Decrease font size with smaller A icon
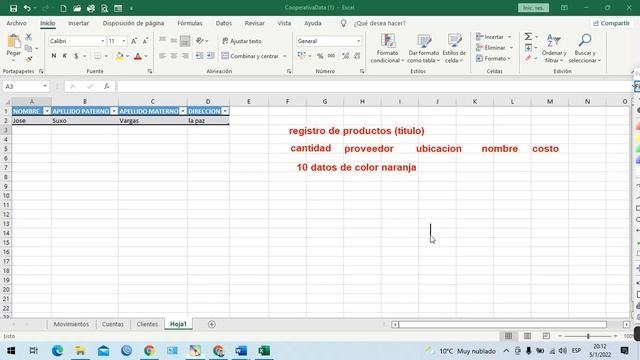The image size is (640, 360). [x=145, y=41]
